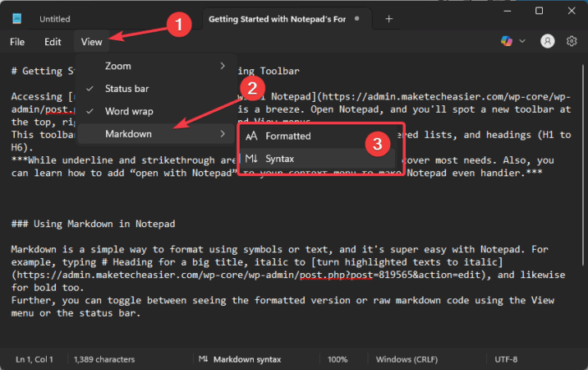Maximize the Notepad window

pos(539,11)
